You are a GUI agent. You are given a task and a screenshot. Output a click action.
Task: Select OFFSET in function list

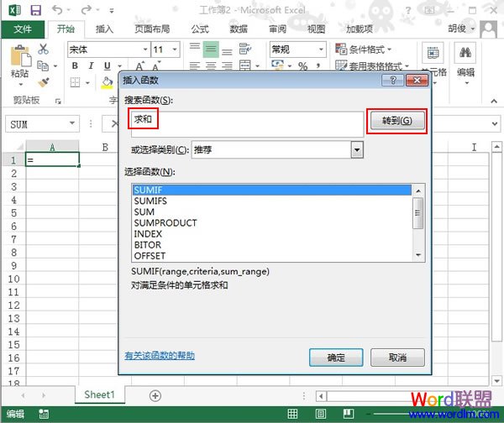pyautogui.click(x=271, y=256)
